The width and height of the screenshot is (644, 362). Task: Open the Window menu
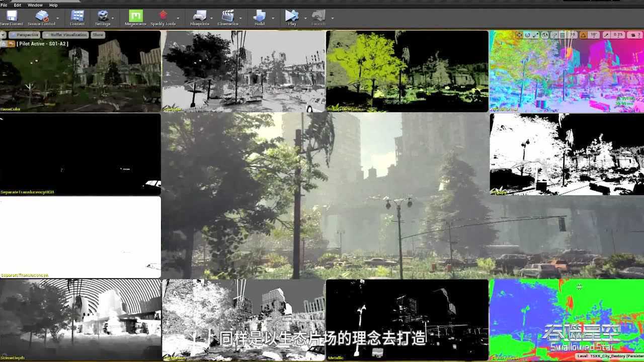[x=35, y=5]
